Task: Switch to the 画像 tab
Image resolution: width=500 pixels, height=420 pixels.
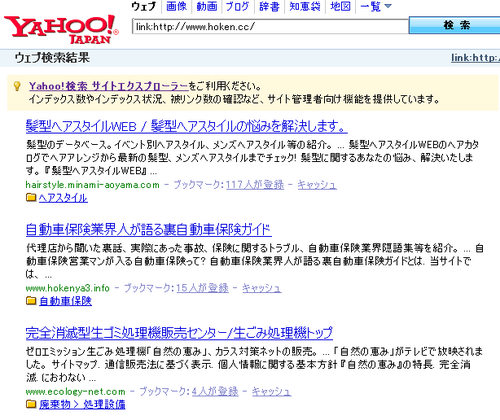Action: click(x=177, y=7)
